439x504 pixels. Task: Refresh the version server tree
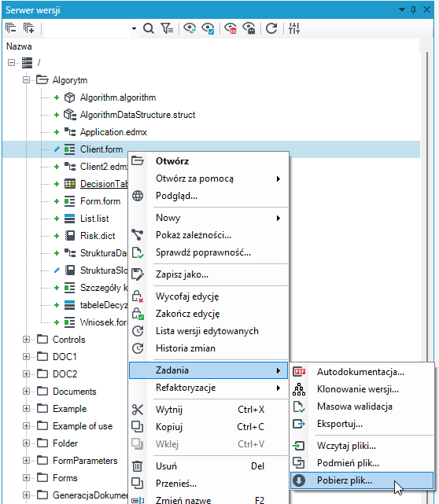click(271, 28)
